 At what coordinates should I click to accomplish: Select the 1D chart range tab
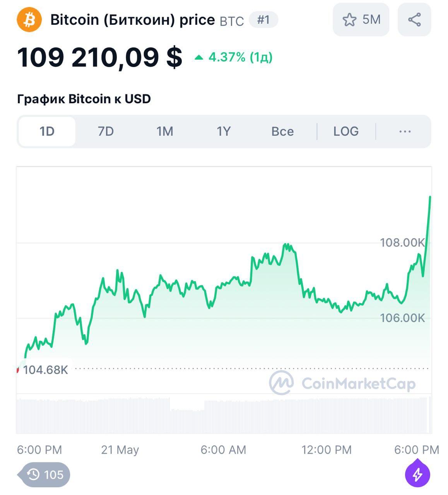pos(47,131)
